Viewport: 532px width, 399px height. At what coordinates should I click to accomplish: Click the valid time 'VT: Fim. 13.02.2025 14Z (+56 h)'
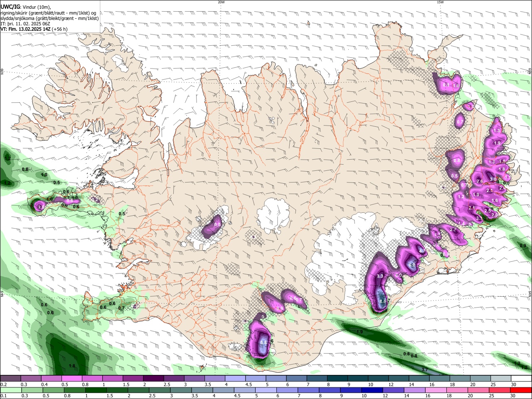pos(34,29)
